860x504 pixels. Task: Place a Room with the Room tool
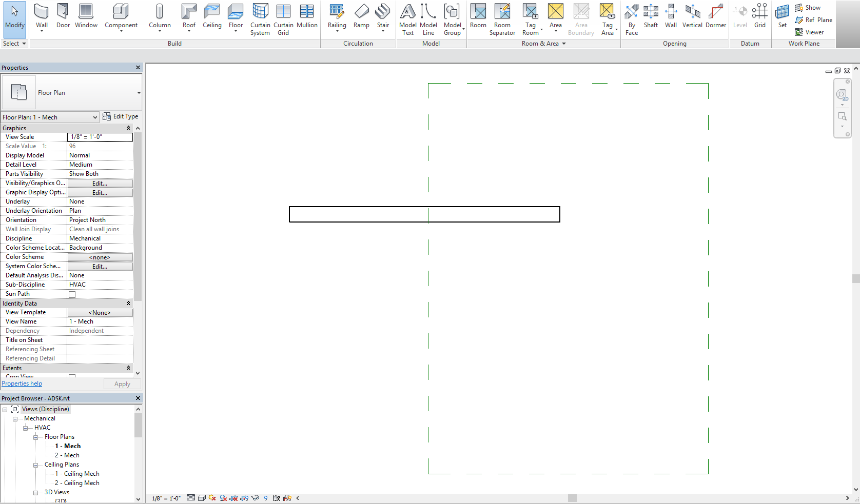[x=478, y=16]
